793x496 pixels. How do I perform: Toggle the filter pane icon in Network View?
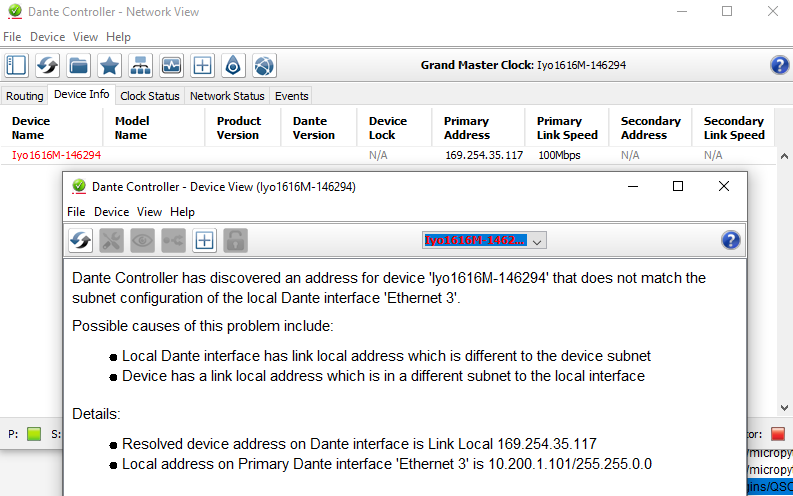click(16, 65)
